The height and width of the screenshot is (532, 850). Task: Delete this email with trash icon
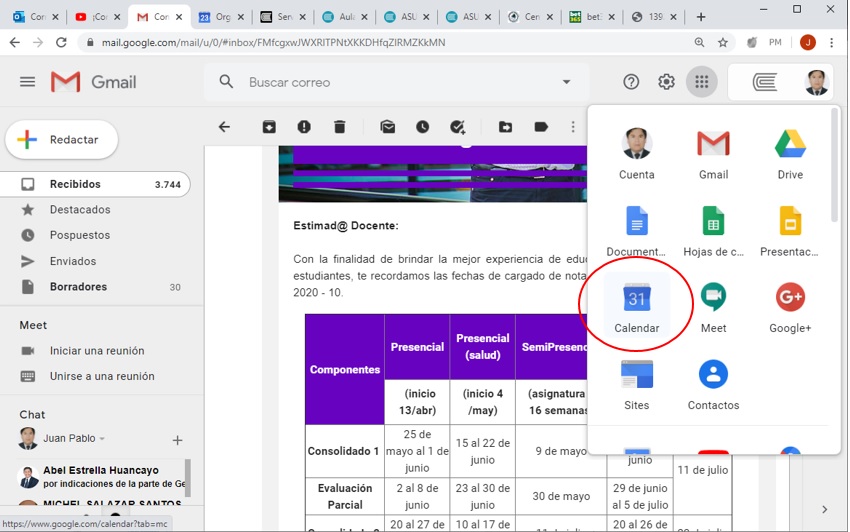pyautogui.click(x=339, y=127)
